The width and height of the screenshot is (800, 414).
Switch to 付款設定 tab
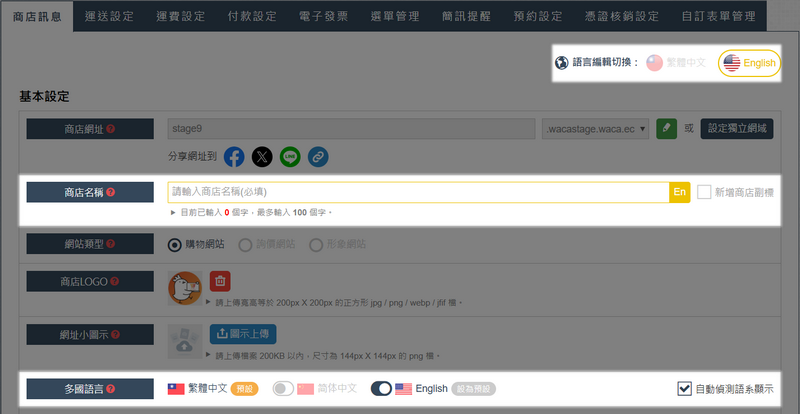[252, 16]
